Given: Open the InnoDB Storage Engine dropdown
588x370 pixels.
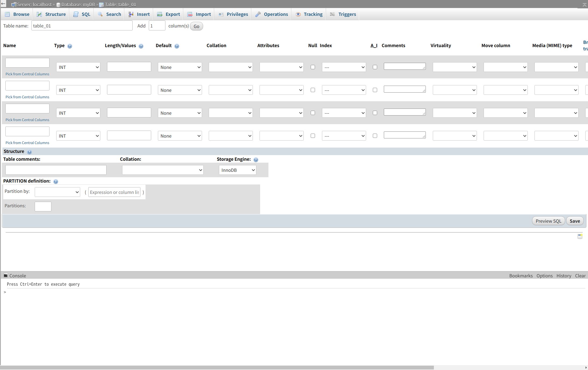Looking at the screenshot, I should click(x=238, y=170).
